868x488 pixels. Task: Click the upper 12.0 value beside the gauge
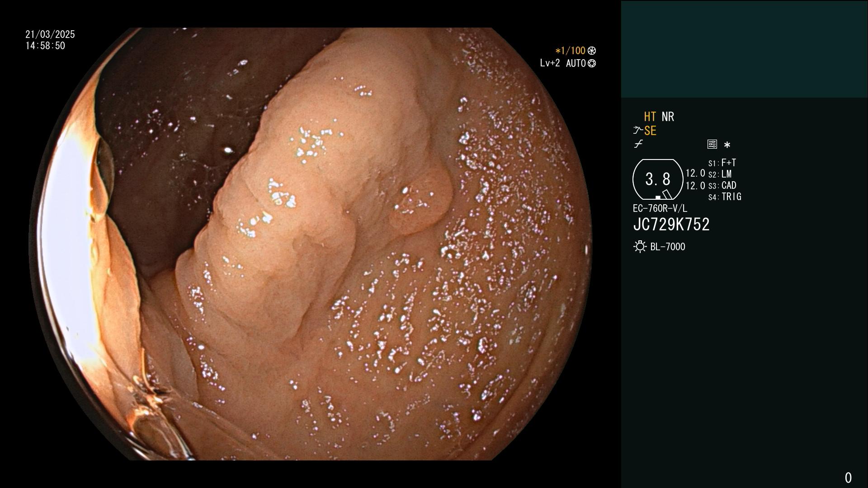coord(695,173)
